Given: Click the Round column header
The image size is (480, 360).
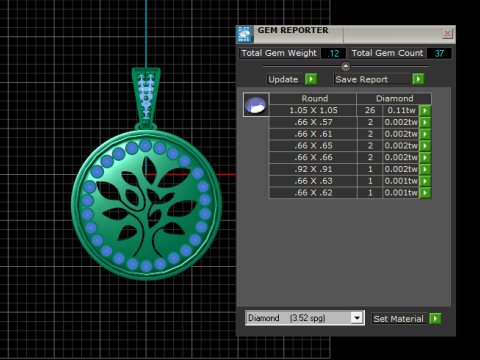Looking at the screenshot, I should [x=313, y=98].
